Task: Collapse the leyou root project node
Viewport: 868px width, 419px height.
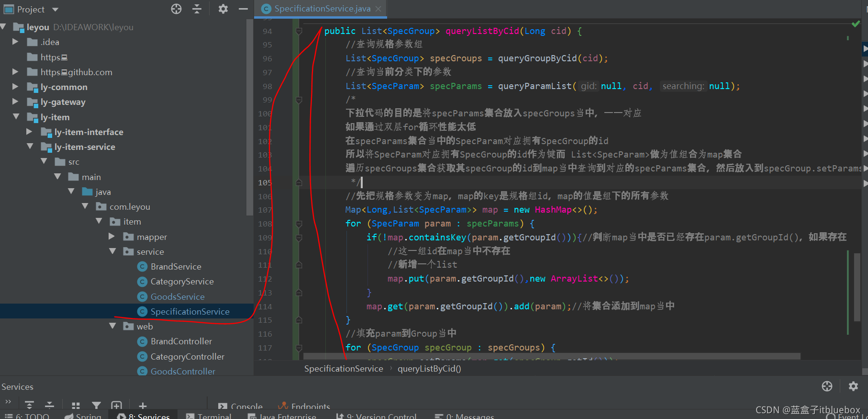Action: pyautogui.click(x=4, y=27)
